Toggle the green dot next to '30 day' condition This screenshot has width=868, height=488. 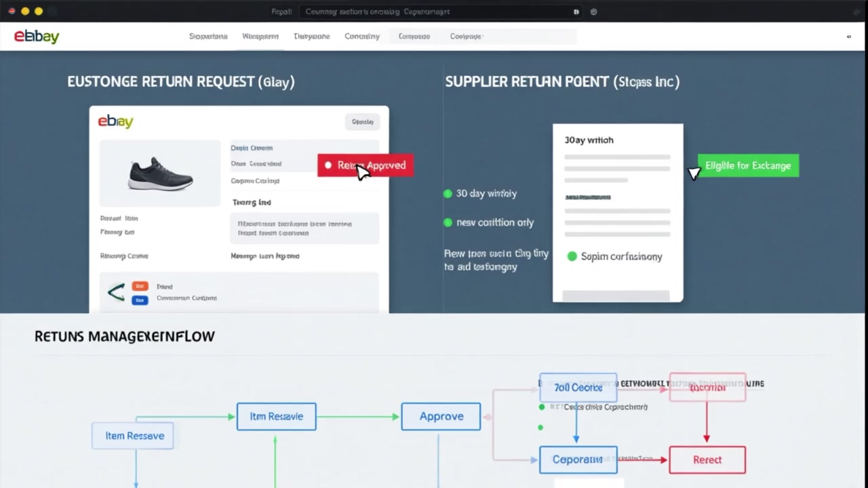click(x=448, y=194)
